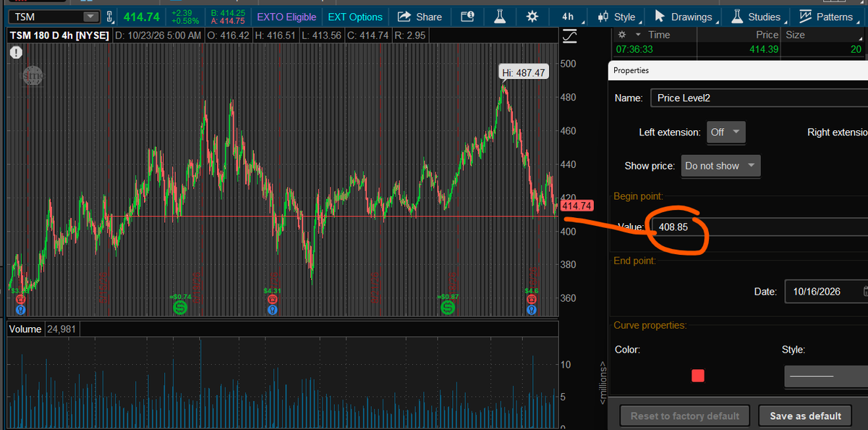
Task: Open the Studies menu
Action: coord(757,17)
